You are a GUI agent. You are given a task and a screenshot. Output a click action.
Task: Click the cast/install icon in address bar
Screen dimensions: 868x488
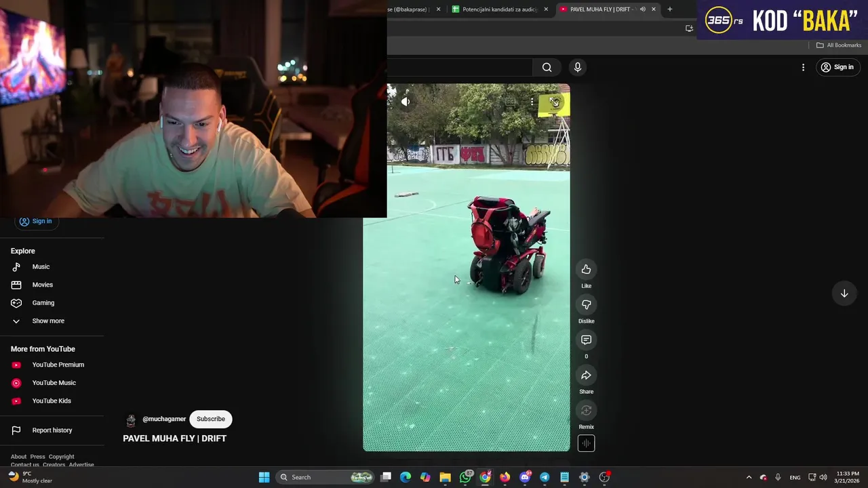[689, 28]
